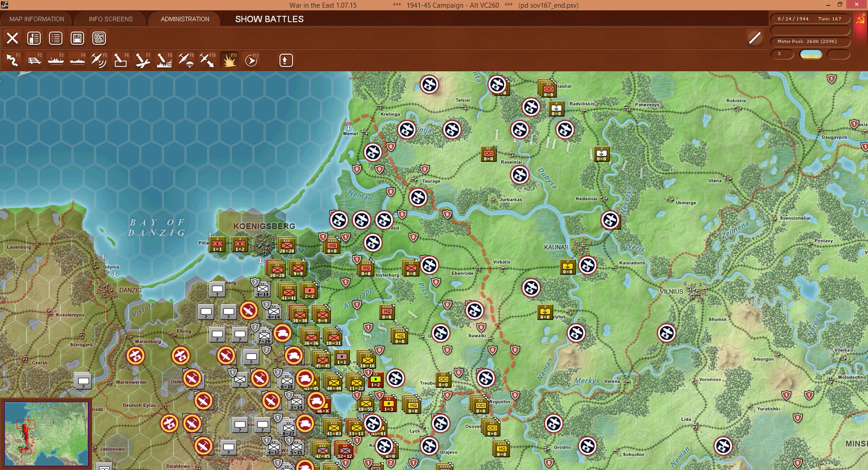Screen dimensions: 868x470
Task: Click the field showing the number 3
Action: pos(782,54)
